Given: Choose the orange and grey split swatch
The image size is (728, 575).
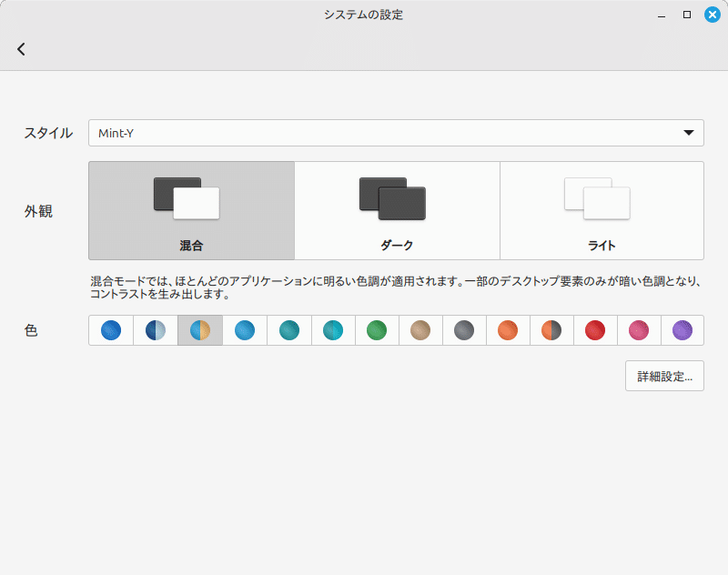Looking at the screenshot, I should 551,330.
